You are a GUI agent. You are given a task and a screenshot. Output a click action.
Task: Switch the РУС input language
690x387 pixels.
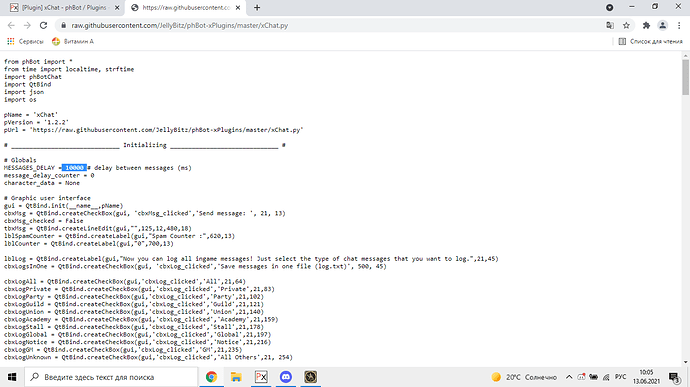pyautogui.click(x=620, y=377)
